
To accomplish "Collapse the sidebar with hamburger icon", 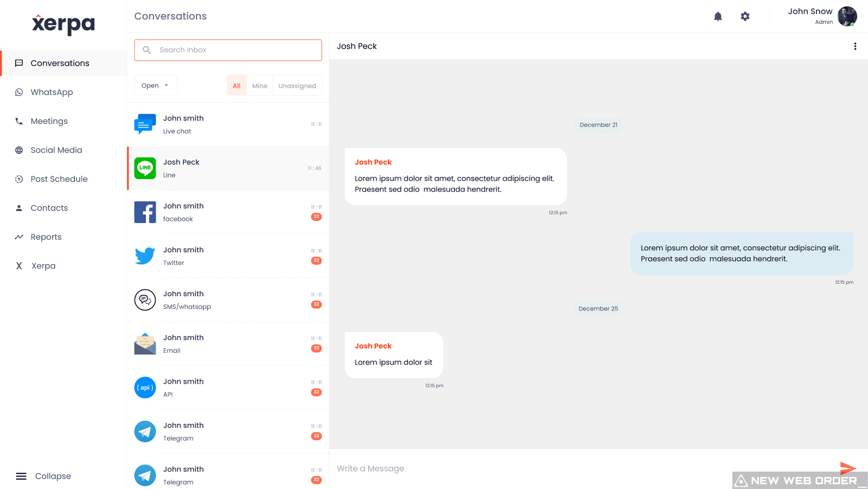I will coord(21,476).
